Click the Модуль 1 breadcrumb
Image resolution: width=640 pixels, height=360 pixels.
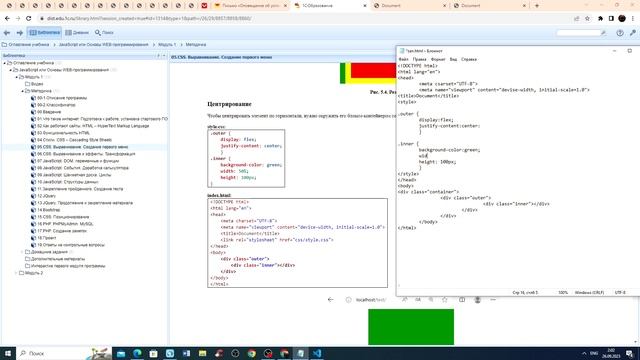167,44
